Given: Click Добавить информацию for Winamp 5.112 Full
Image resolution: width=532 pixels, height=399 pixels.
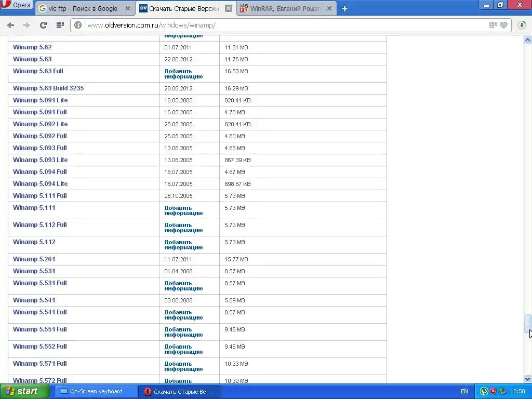Looking at the screenshot, I should click(183, 228).
